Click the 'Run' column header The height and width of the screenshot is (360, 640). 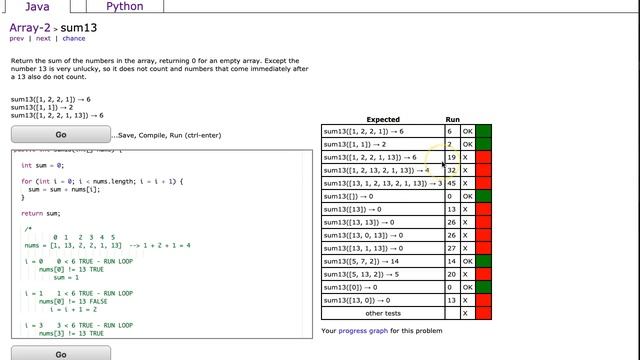(452, 120)
